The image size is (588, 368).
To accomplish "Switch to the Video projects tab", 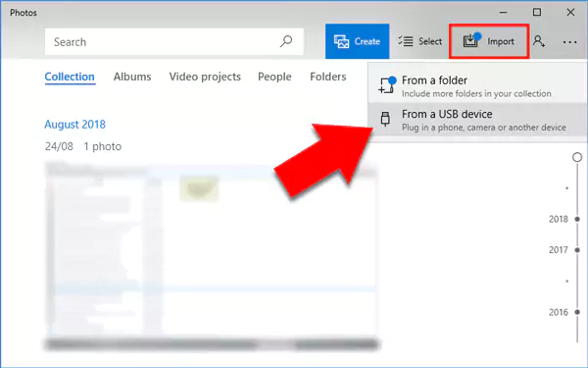I will [205, 77].
